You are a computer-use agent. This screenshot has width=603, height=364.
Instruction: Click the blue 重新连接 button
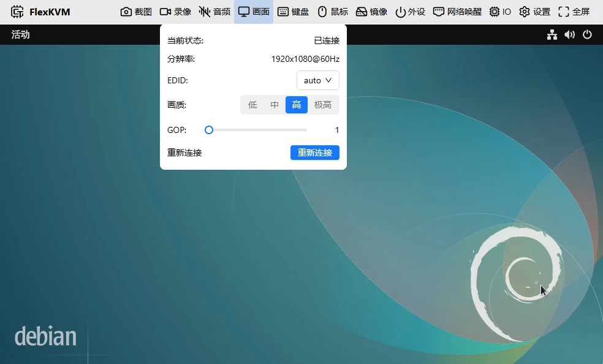314,153
